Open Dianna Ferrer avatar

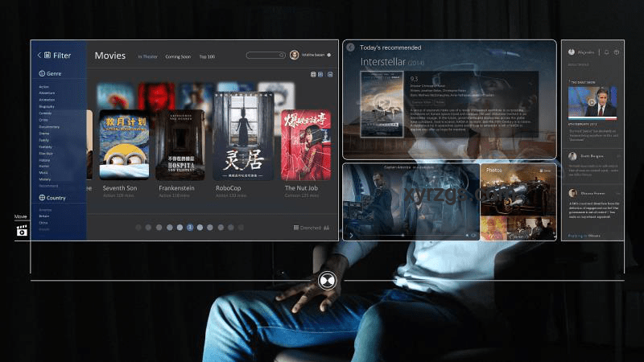click(x=573, y=193)
